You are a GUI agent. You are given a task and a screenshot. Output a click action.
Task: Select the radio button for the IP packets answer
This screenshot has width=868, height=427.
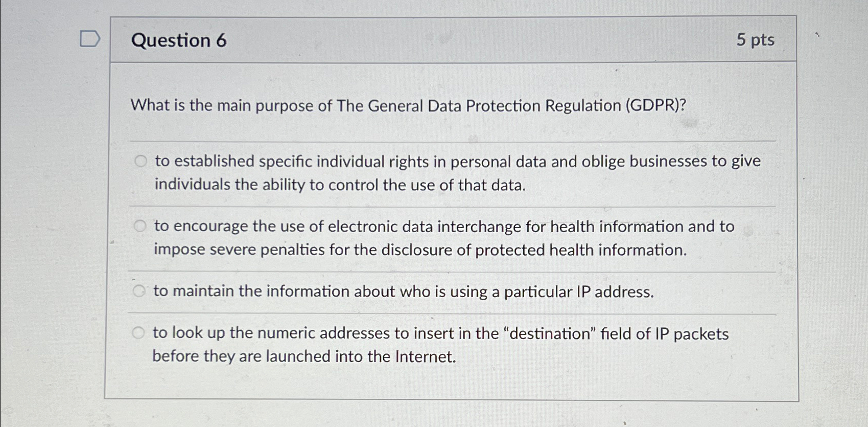pos(138,332)
